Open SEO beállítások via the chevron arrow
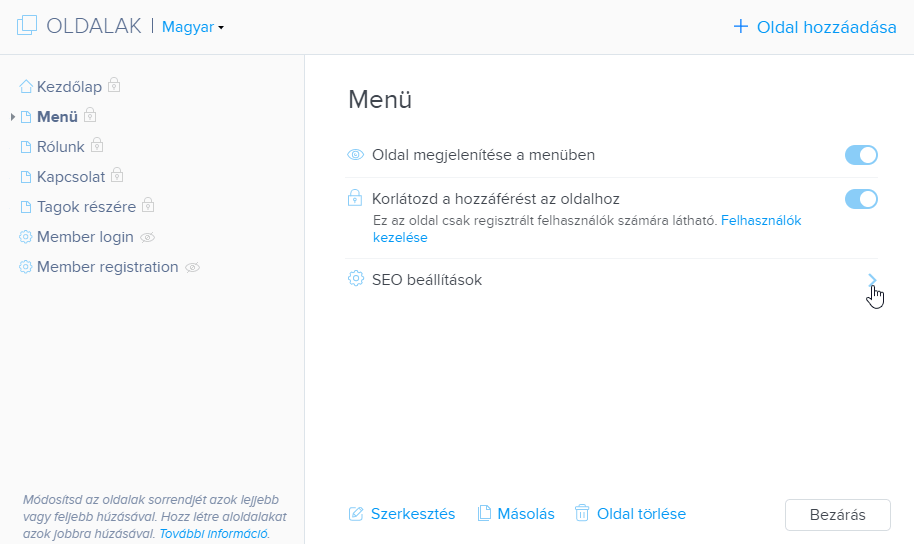 [872, 280]
